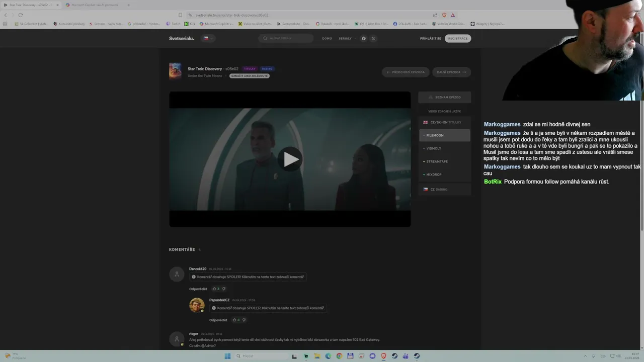Open the Brave Rewards triangle icon
Image resolution: width=644 pixels, height=362 pixels.
pyautogui.click(x=452, y=15)
